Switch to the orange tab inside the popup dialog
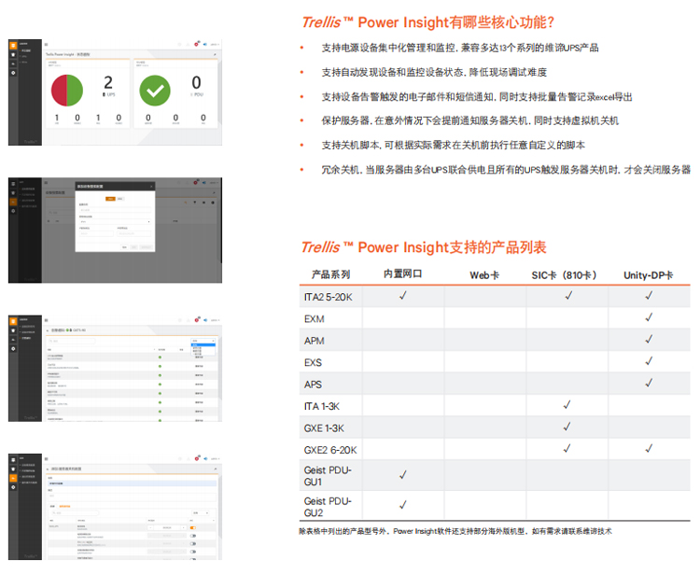Screen dimensions: 700x588 point(108,198)
